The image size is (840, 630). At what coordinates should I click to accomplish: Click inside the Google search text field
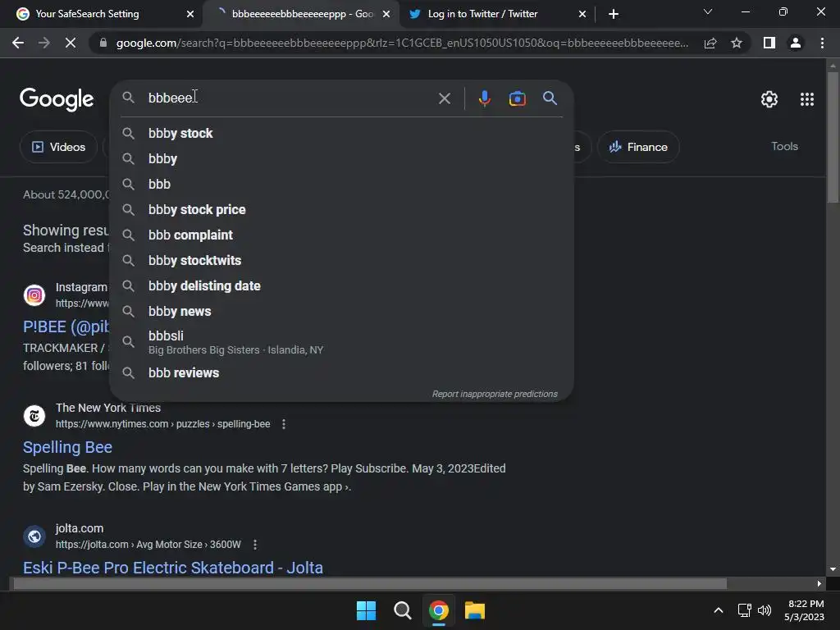tap(290, 98)
